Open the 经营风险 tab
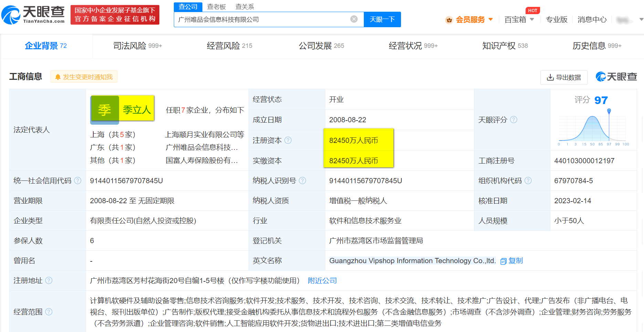Viewport: 644px width, 332px height. click(230, 45)
